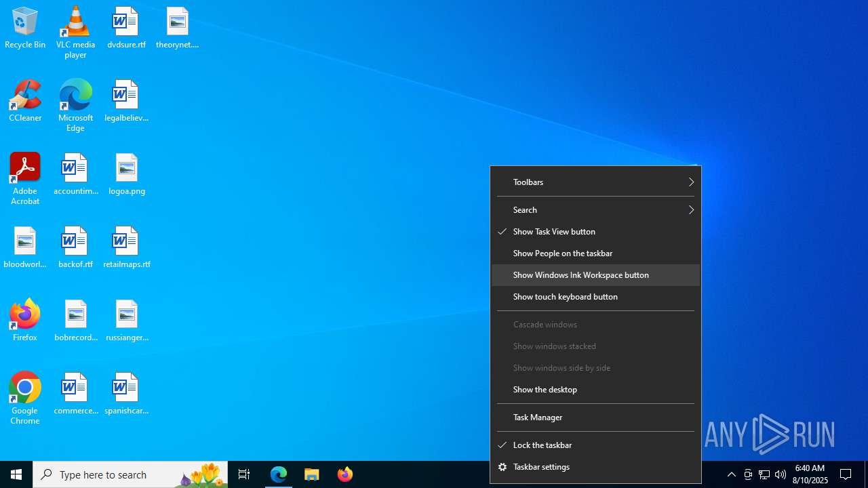The image size is (868, 488).
Task: Show hidden system tray icons
Action: (x=731, y=474)
